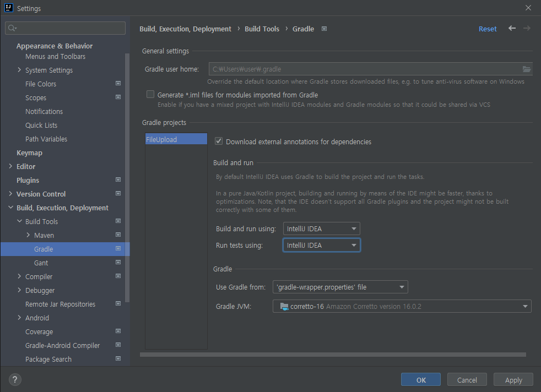The width and height of the screenshot is (541, 392).
Task: Click Build Tools in the breadcrumb
Action: coord(262,29)
